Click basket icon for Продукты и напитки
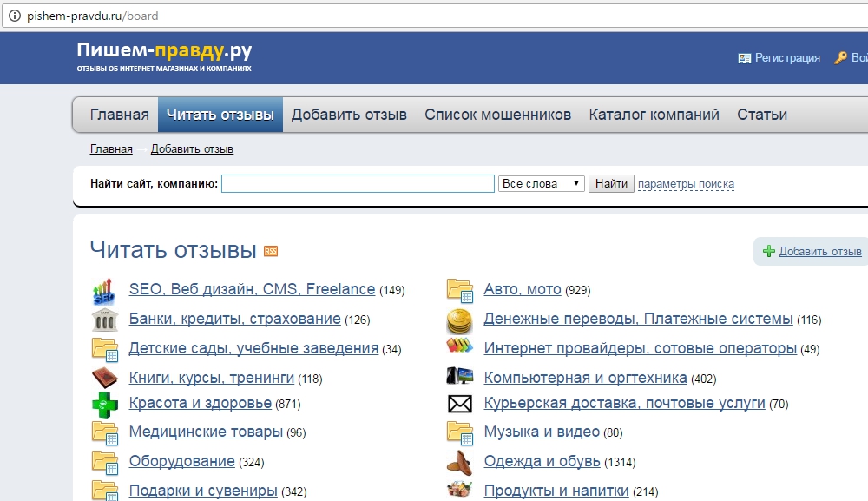The width and height of the screenshot is (868, 501). [x=459, y=490]
